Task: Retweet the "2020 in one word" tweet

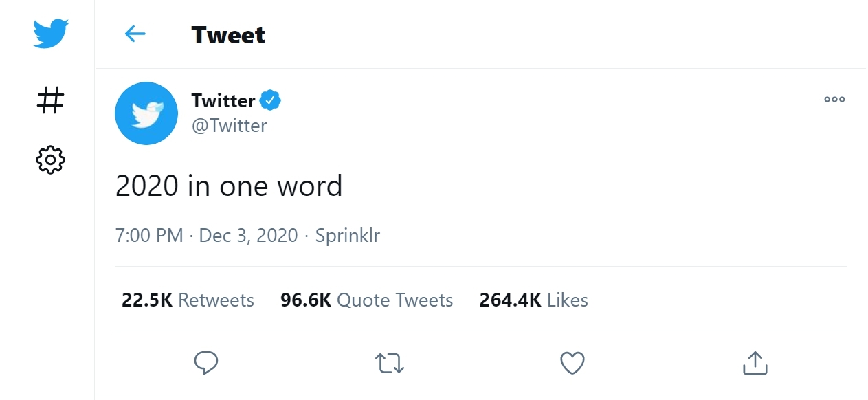Action: pos(390,362)
